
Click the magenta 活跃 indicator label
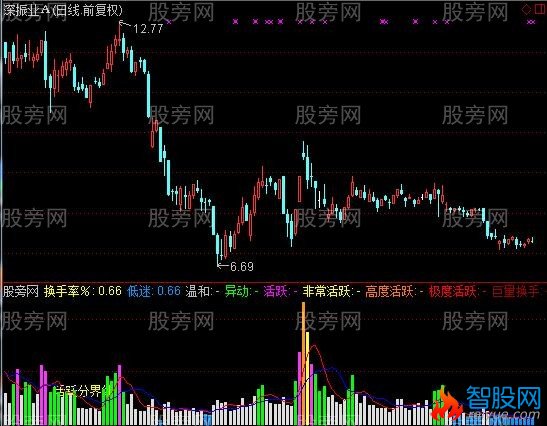(280, 291)
